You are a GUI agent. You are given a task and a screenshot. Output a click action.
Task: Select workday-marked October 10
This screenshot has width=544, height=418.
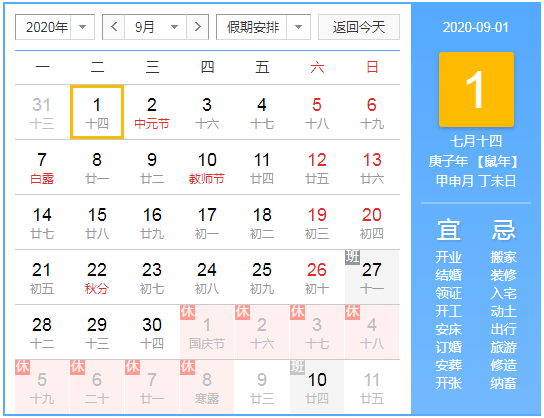pyautogui.click(x=317, y=387)
